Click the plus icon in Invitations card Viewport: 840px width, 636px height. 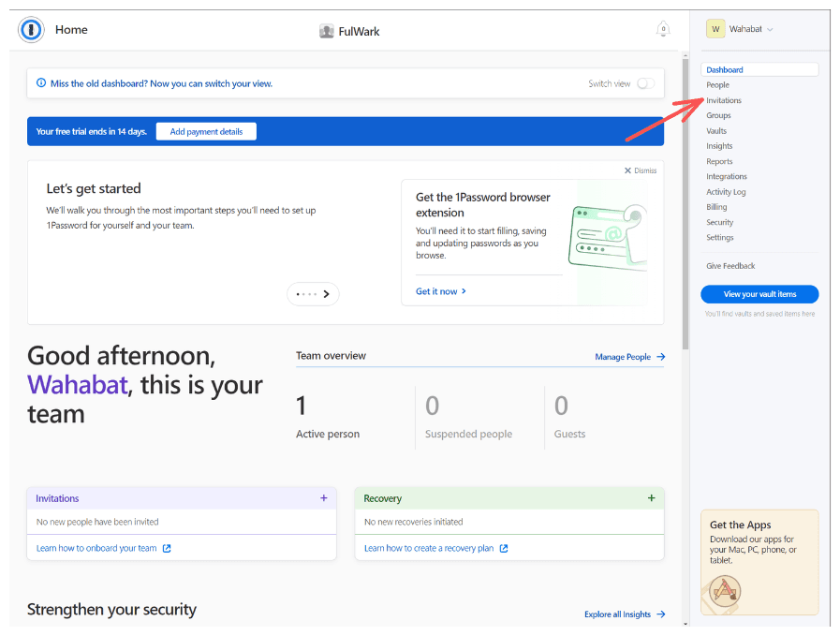pyautogui.click(x=324, y=498)
